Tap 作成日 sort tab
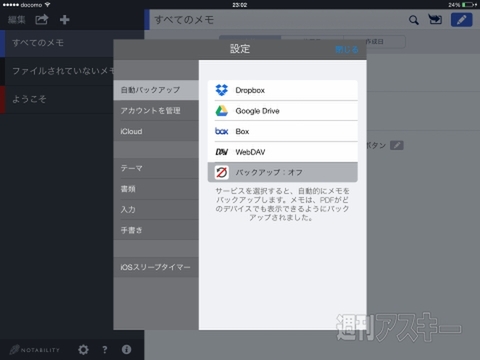The image size is (480, 360). pyautogui.click(x=375, y=42)
